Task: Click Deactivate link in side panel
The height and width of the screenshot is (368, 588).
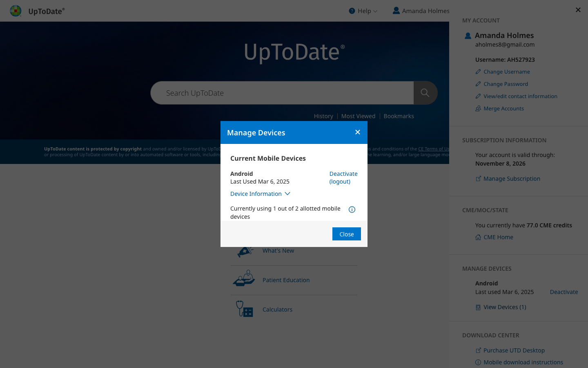Action: tap(564, 292)
